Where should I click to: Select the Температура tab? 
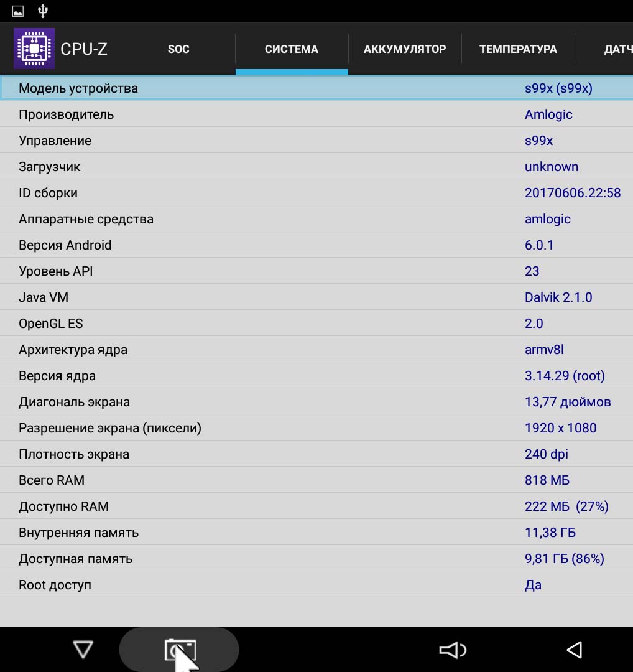click(518, 49)
